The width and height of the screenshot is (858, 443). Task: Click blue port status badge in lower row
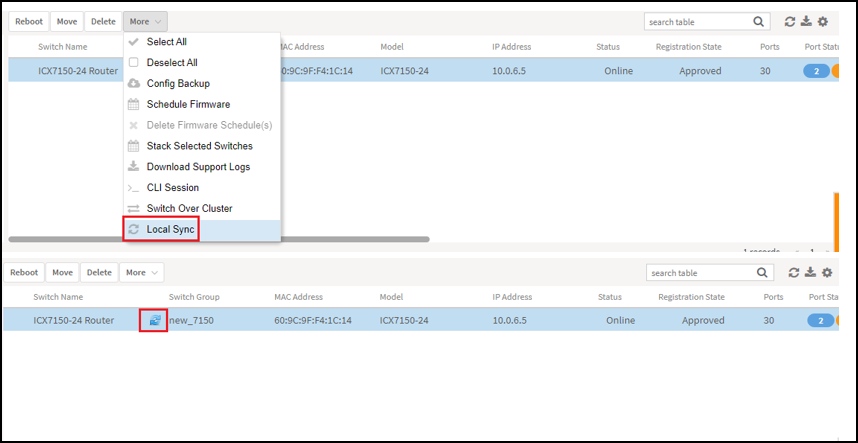(820, 320)
